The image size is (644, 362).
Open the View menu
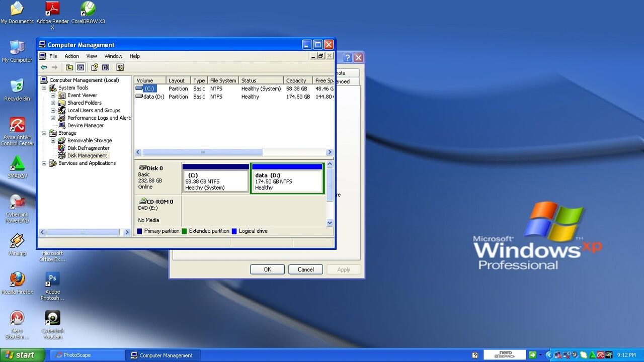(x=92, y=56)
